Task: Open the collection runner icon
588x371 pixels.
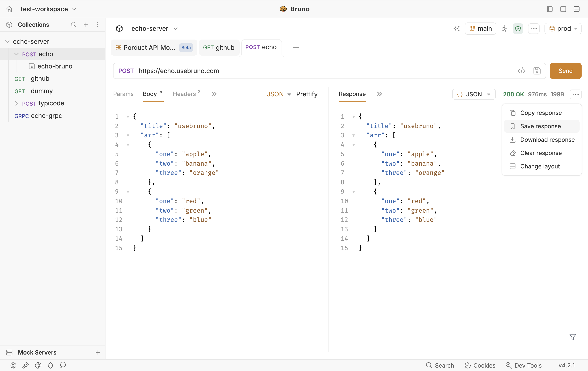Action: pyautogui.click(x=504, y=29)
